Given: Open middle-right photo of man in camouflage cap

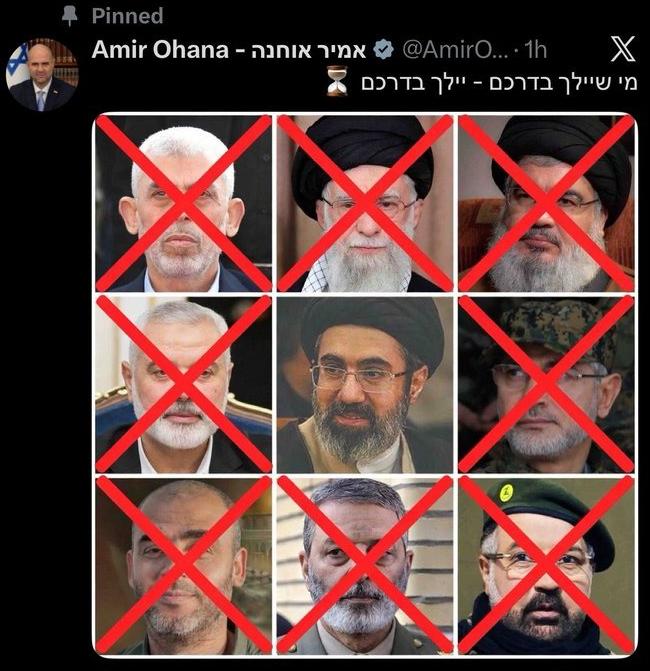Looking at the screenshot, I should coord(546,385).
